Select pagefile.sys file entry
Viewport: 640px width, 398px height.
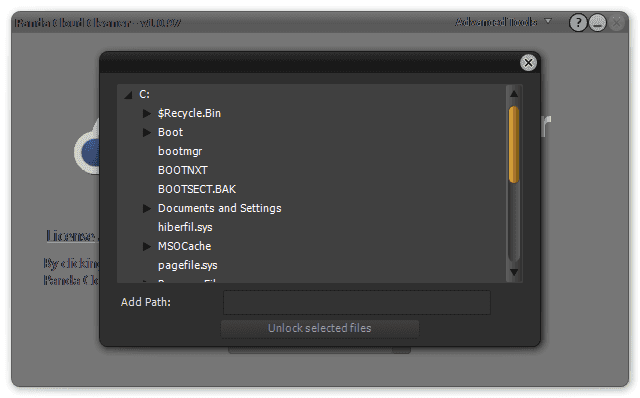coord(187,265)
